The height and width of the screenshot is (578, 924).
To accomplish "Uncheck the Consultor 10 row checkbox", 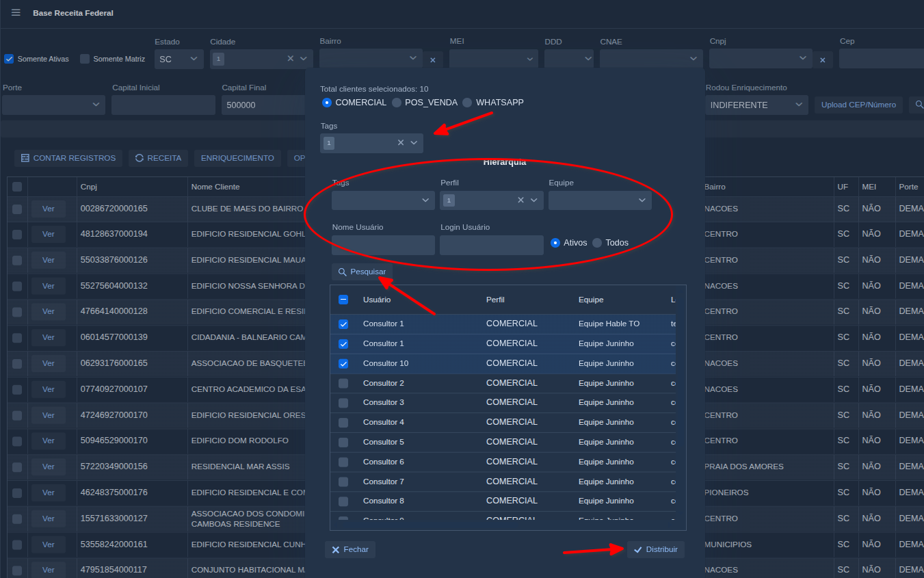I will (x=343, y=363).
